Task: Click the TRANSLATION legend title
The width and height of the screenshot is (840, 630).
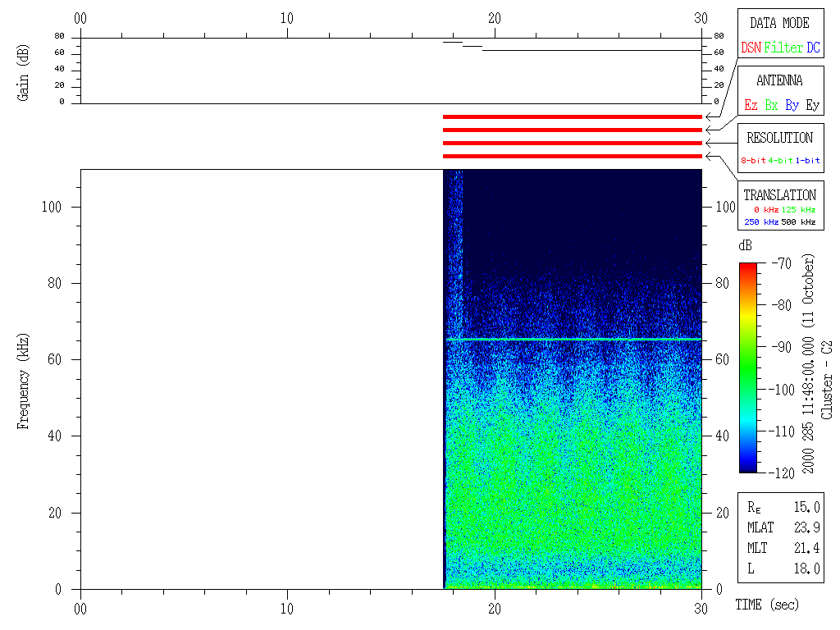Action: [779, 195]
